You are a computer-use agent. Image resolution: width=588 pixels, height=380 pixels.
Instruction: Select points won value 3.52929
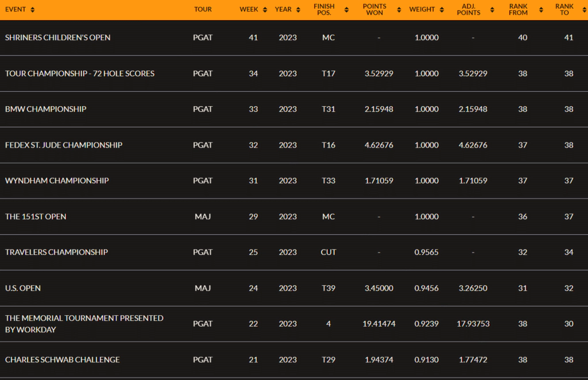(379, 73)
